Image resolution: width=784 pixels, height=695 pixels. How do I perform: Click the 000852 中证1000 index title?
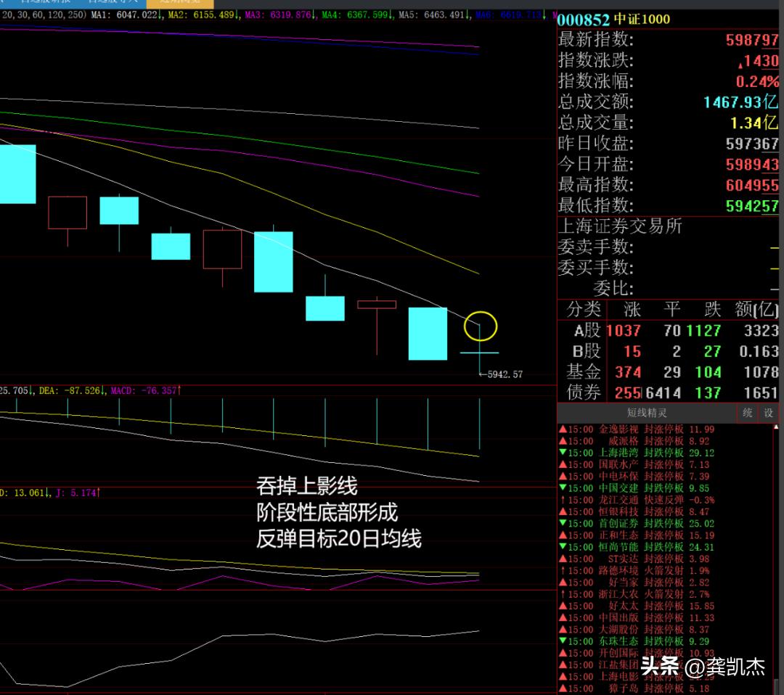point(614,19)
